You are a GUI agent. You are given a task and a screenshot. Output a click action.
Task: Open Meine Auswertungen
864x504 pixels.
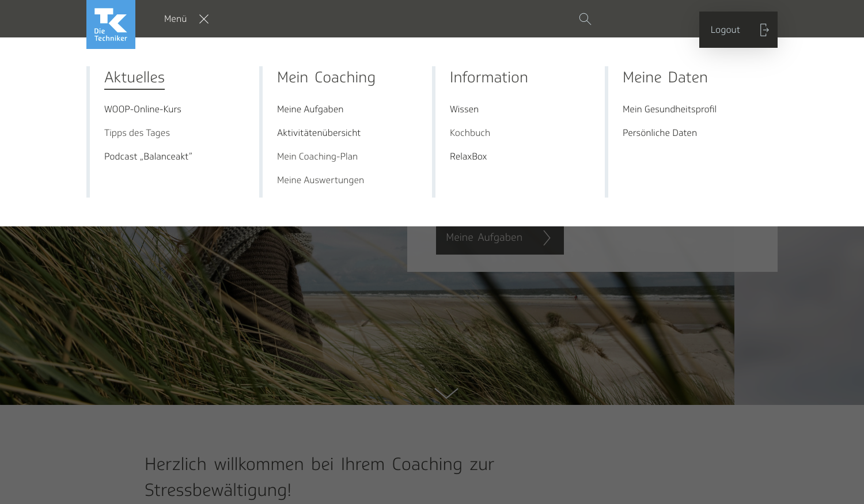pos(320,180)
